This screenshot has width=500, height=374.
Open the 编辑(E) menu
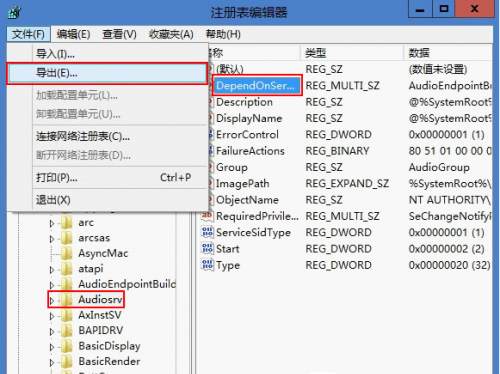(x=73, y=34)
